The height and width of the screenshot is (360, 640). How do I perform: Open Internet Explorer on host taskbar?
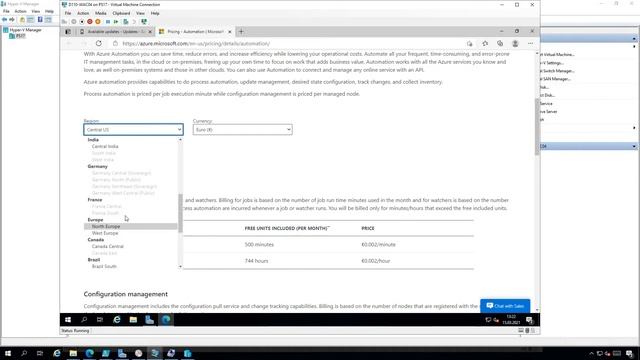57,353
